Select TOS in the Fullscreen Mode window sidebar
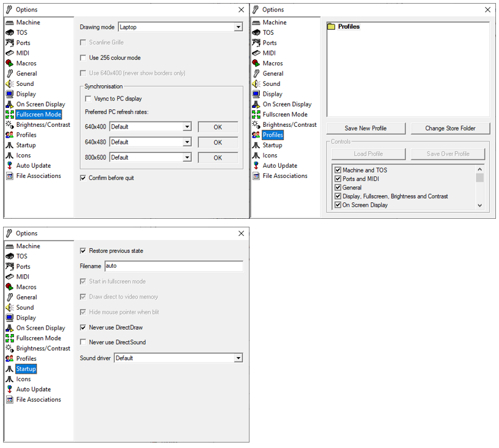Image resolution: width=499 pixels, height=448 pixels. 22,33
